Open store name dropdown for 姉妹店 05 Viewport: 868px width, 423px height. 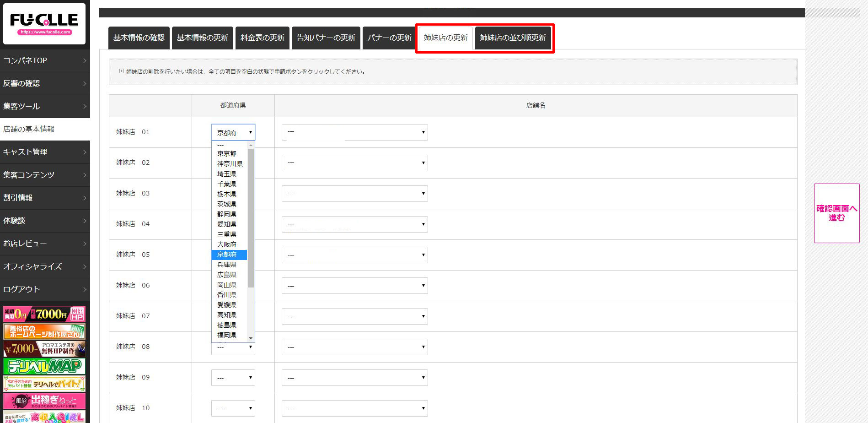(x=354, y=255)
